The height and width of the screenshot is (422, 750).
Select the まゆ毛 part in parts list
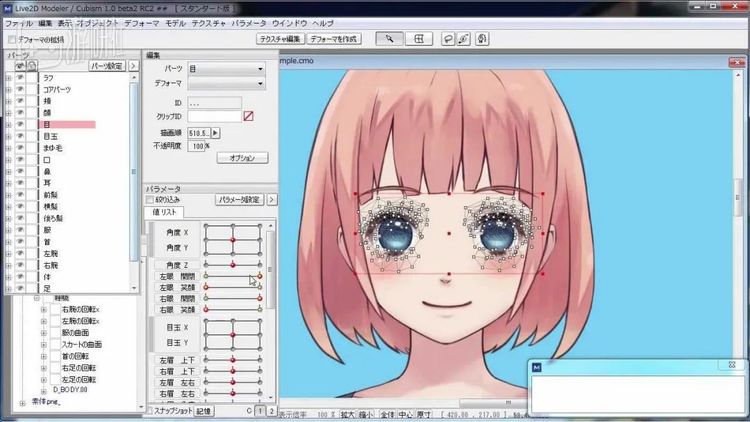tap(54, 148)
